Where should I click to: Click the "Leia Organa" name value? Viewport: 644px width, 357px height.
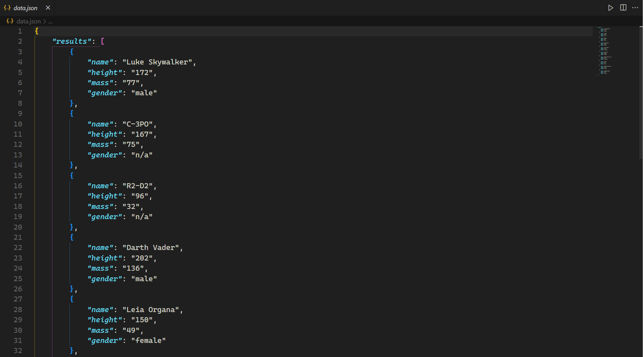tap(151, 310)
